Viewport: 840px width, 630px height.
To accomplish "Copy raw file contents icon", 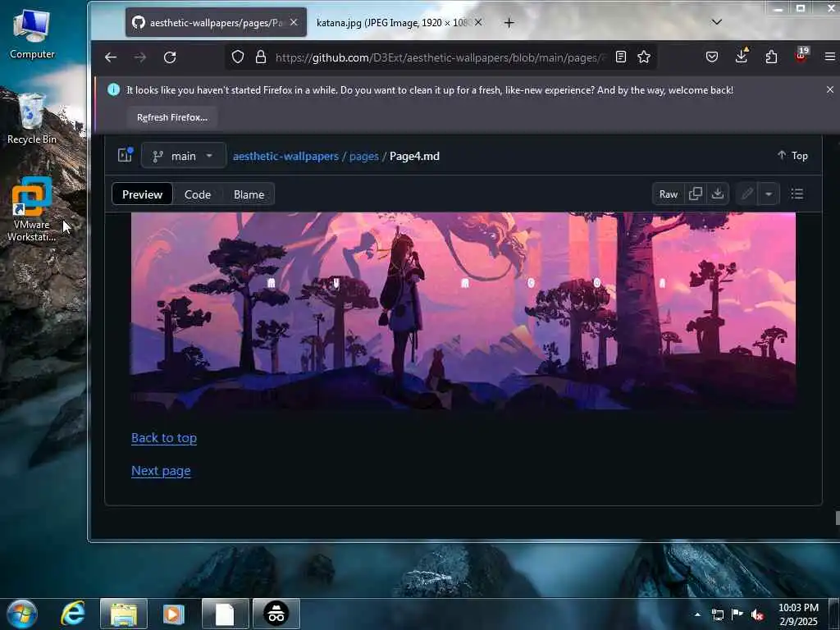I will pyautogui.click(x=696, y=194).
